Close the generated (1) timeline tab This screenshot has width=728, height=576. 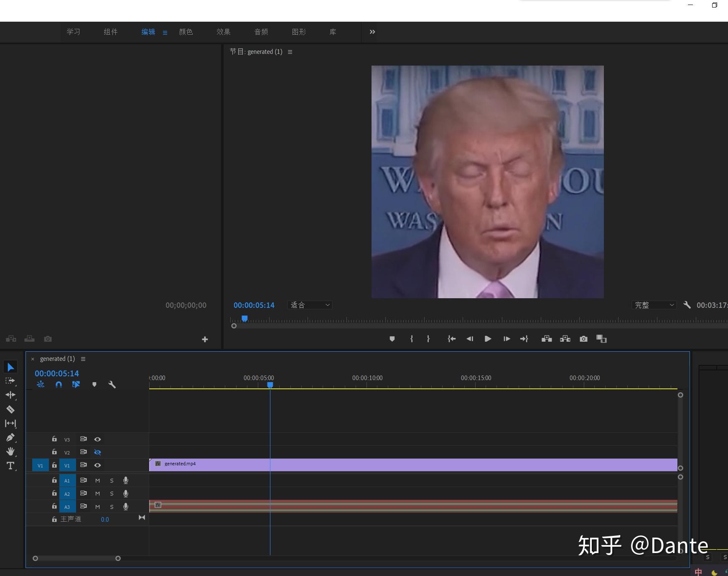(33, 359)
